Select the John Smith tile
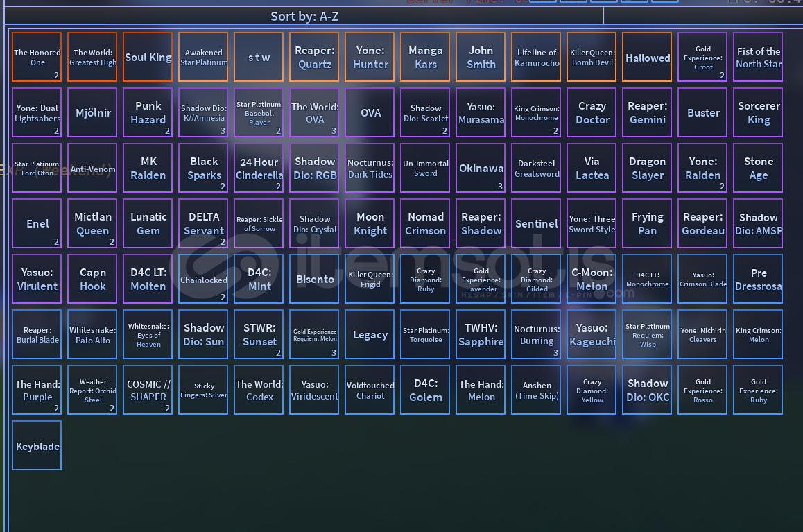803x532 pixels. point(481,57)
